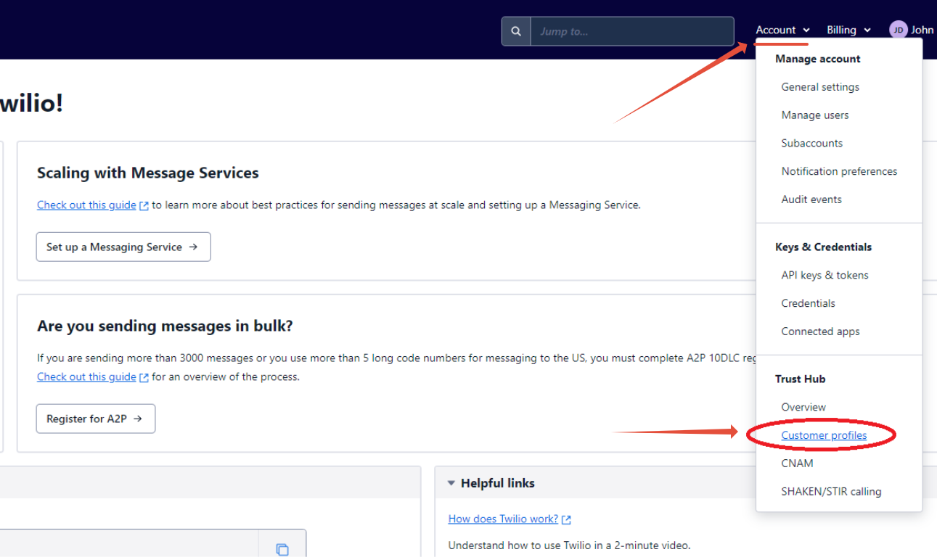Select Manage users menu entry

pyautogui.click(x=815, y=115)
